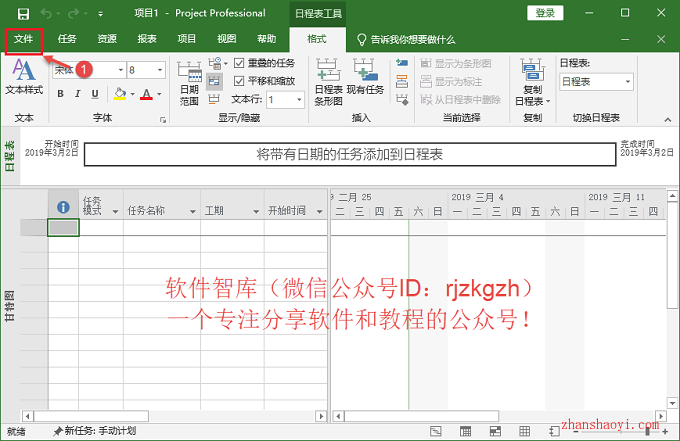The width and height of the screenshot is (680, 441).
Task: Click zoom out minus in status bar
Action: (x=575, y=432)
